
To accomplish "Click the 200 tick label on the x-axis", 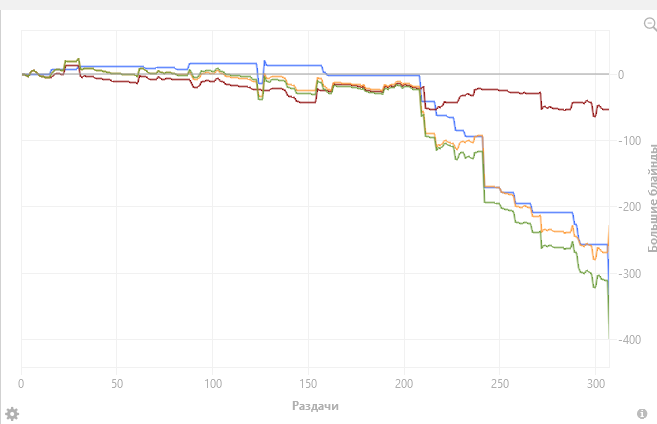I will pos(404,383).
